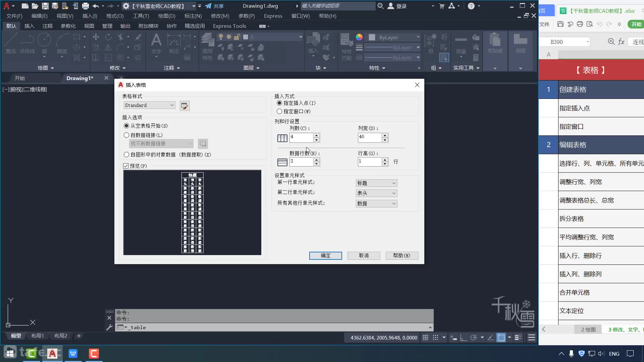
Task: Click the Undo arrow in AutoCAD toolbar
Action: pyautogui.click(x=96, y=6)
